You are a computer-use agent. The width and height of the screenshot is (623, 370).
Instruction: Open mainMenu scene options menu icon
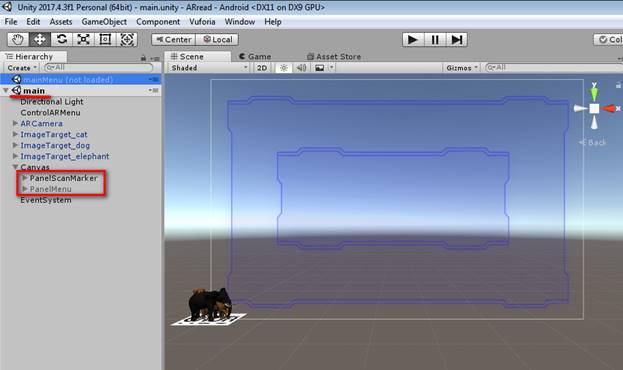[154, 79]
